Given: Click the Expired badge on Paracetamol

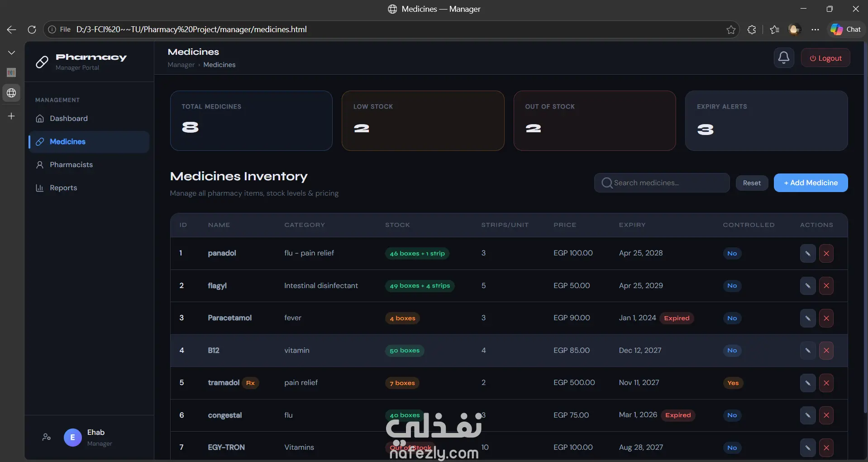Looking at the screenshot, I should (x=677, y=318).
